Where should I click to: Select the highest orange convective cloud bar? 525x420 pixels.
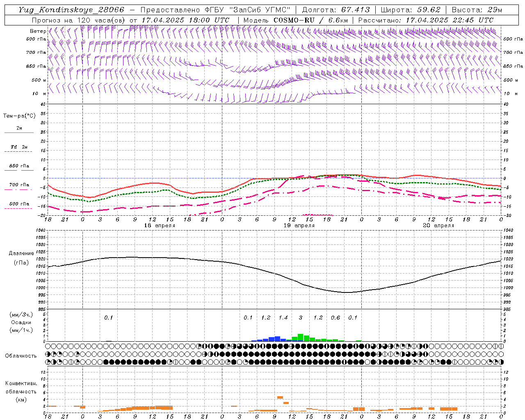(280, 397)
